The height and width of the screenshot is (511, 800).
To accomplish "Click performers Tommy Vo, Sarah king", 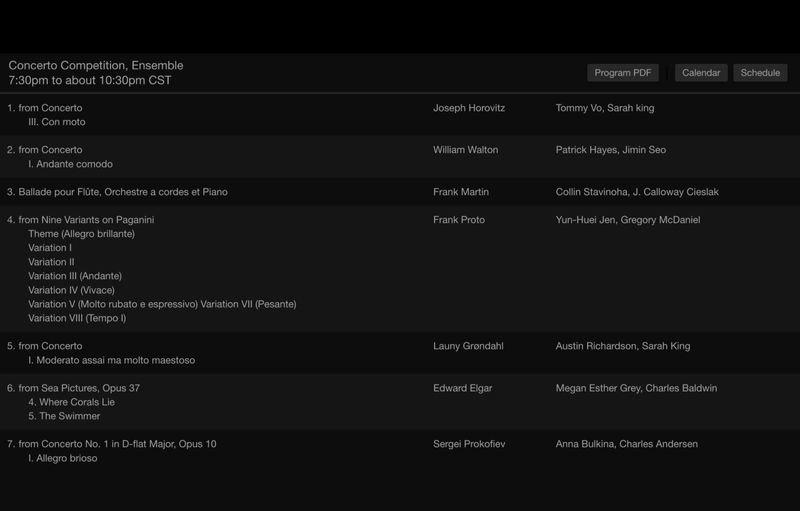I will (605, 108).
